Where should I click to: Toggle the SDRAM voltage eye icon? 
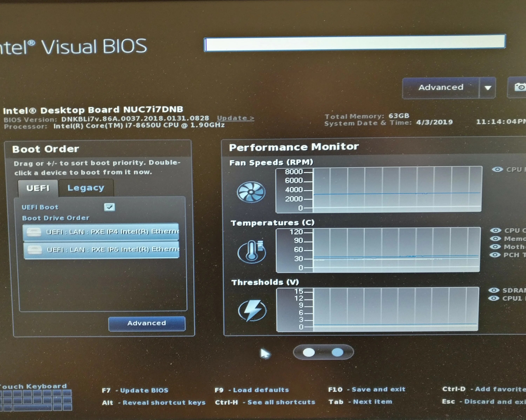click(494, 290)
